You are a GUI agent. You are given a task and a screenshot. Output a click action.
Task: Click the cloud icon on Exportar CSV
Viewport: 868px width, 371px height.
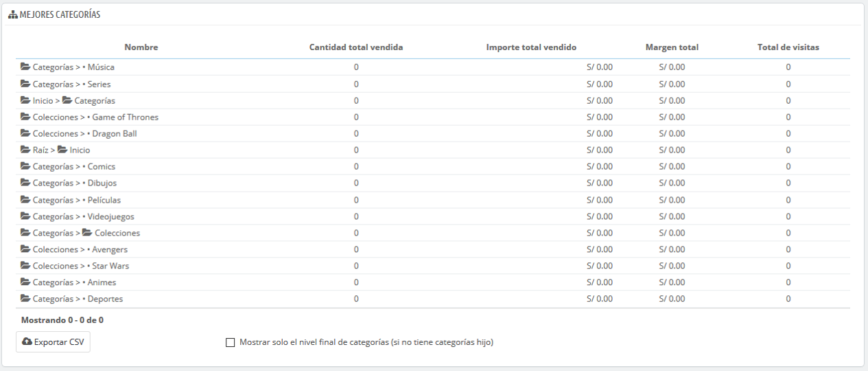pyautogui.click(x=27, y=341)
